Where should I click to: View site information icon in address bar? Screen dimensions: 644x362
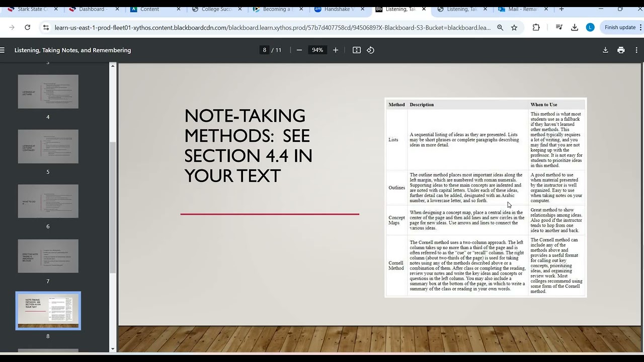pos(46,28)
